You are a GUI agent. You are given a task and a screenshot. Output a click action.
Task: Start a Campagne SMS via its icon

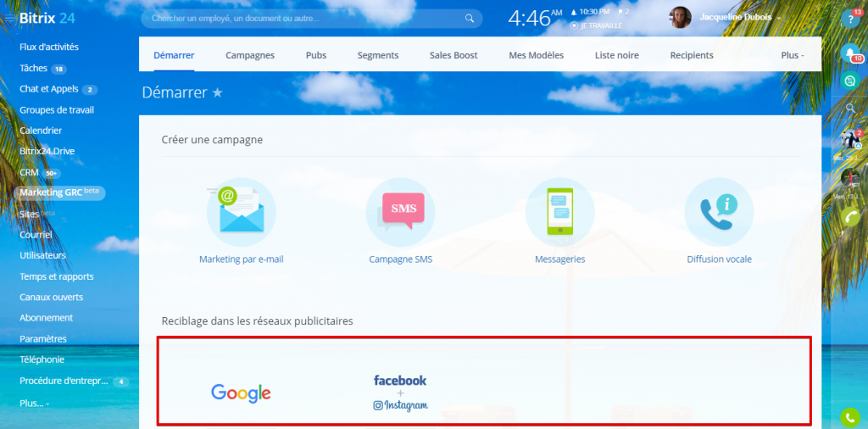coord(400,212)
